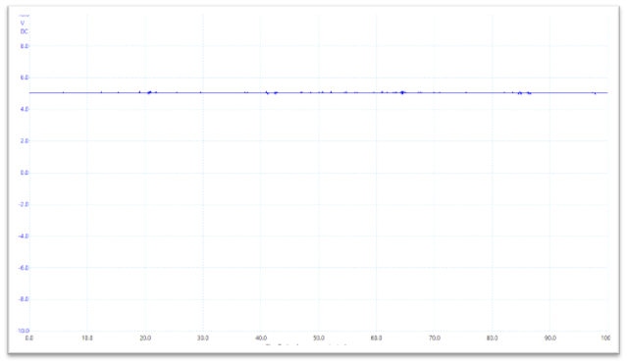
Task: Click the -4.0 voltage axis label
Action: (x=24, y=236)
